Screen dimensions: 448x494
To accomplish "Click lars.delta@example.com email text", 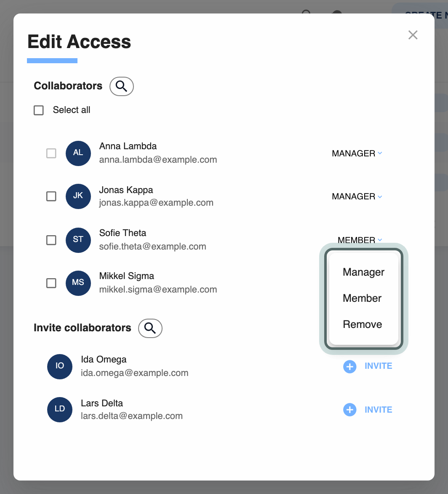I will pos(132,416).
